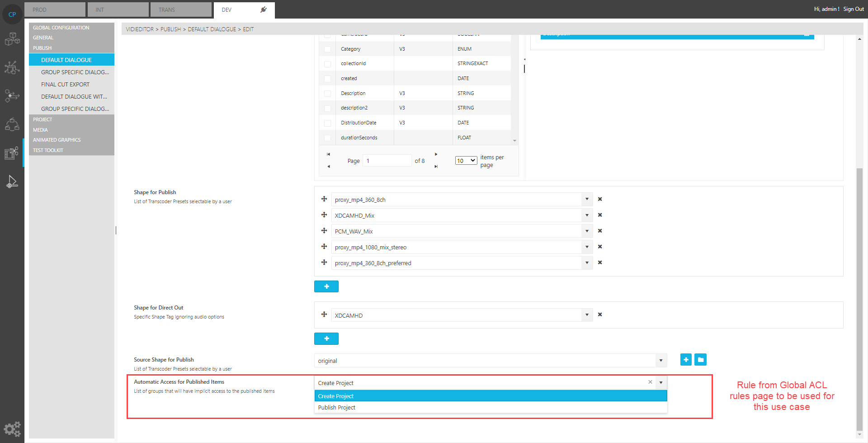Go to the last metadata page
The image size is (868, 443).
click(436, 167)
